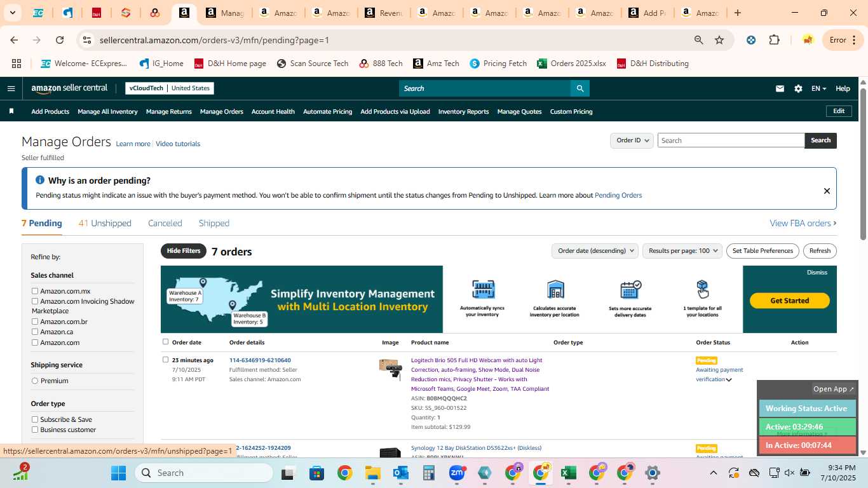868x488 pixels.
Task: Open a new browser tab
Action: pos(737,13)
